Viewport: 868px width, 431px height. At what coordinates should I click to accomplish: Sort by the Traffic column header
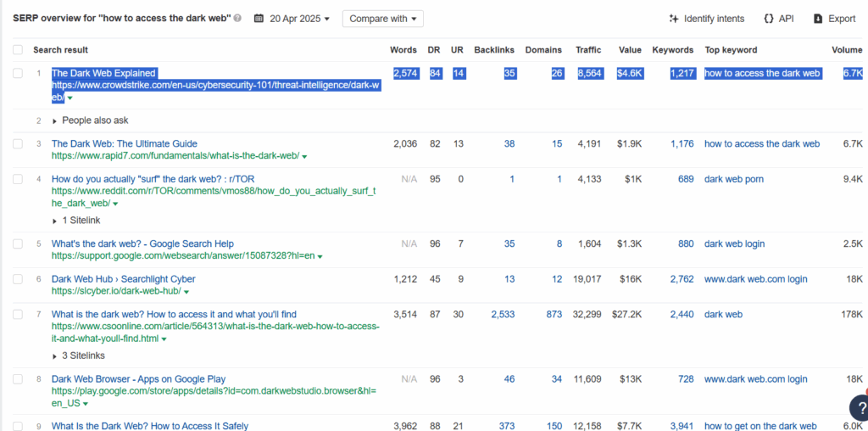pyautogui.click(x=588, y=50)
